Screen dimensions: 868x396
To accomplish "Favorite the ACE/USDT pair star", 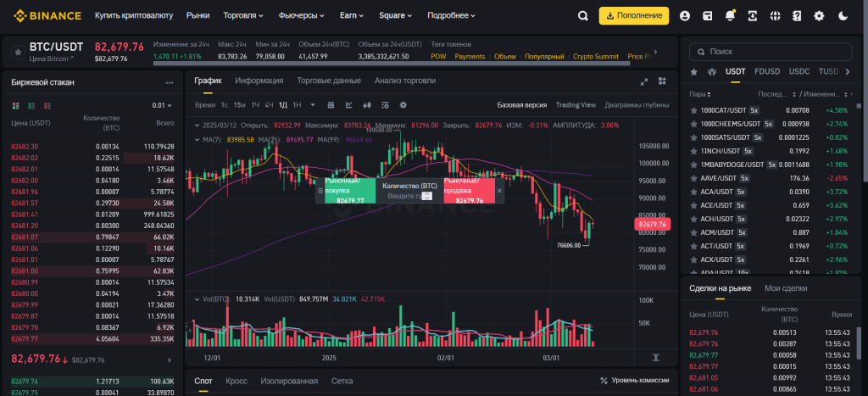I will [x=693, y=205].
